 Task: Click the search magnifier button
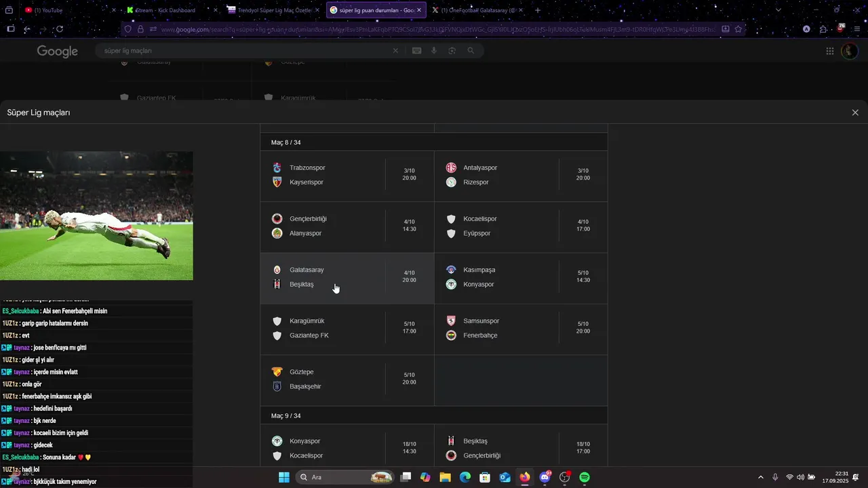pos(471,51)
